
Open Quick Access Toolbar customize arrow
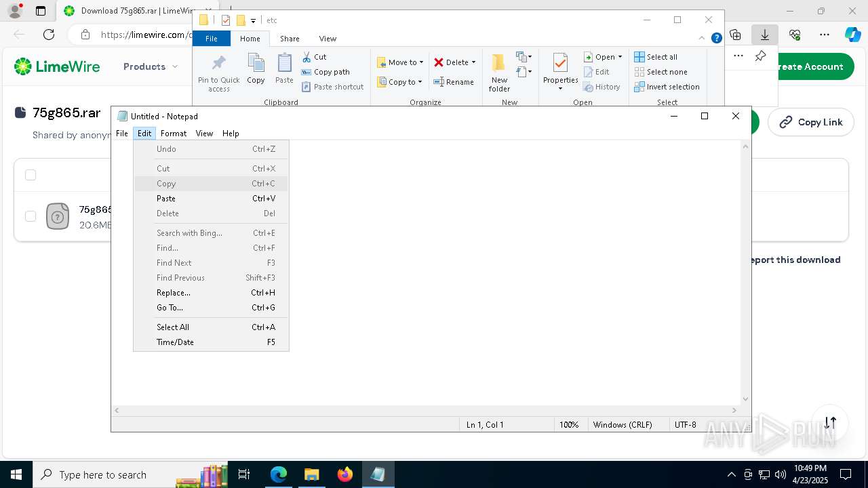point(253,20)
